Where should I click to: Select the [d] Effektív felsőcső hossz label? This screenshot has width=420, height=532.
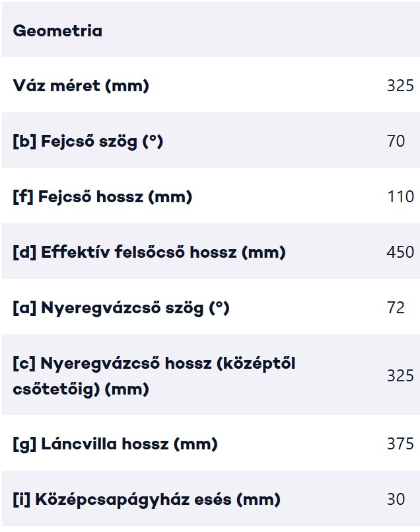click(149, 252)
